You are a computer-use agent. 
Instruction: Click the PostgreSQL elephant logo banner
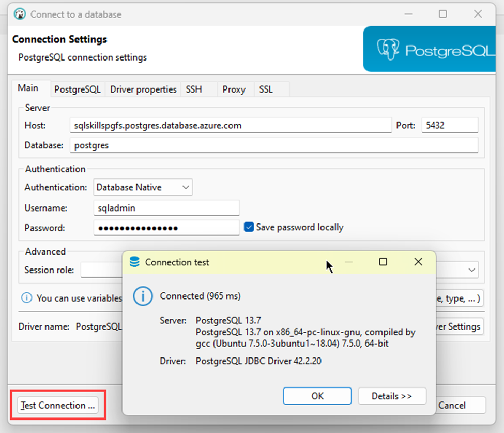429,49
